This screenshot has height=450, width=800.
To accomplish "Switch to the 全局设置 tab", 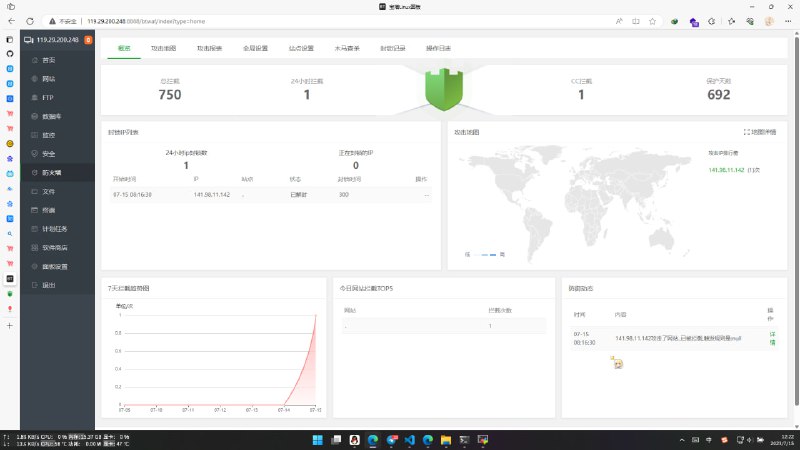I will 255,47.
